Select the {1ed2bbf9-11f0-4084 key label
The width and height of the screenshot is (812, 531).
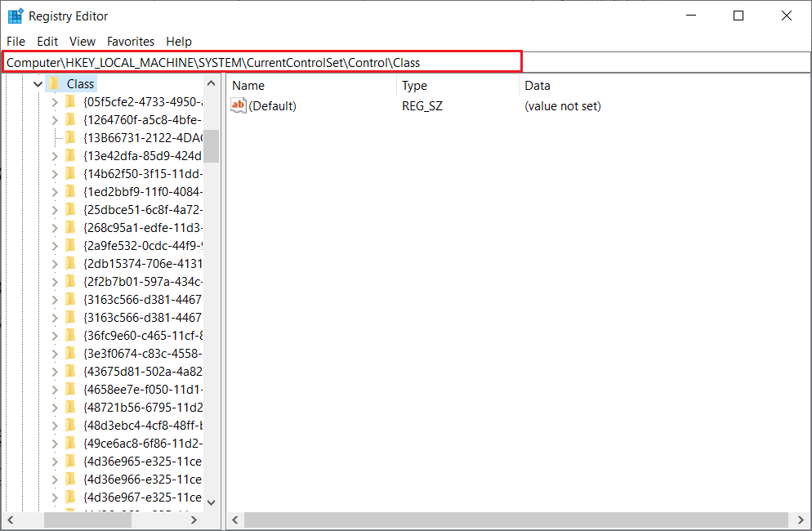coord(143,192)
